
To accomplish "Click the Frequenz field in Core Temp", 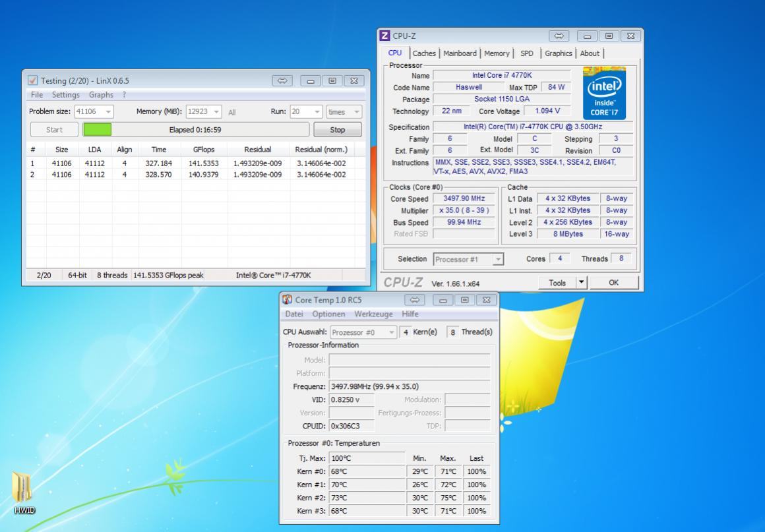I will [x=410, y=386].
